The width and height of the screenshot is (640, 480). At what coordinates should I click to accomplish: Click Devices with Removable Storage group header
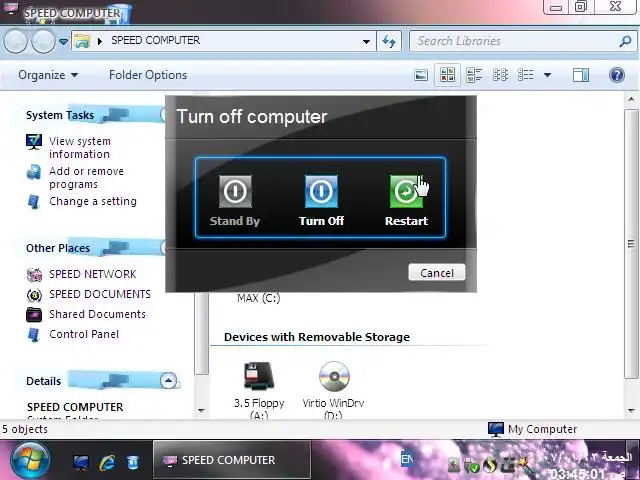click(x=317, y=337)
